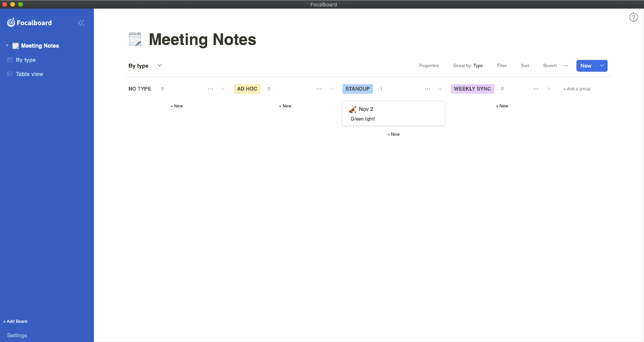Click the Search field in toolbar
The width and height of the screenshot is (644, 342).
(550, 66)
